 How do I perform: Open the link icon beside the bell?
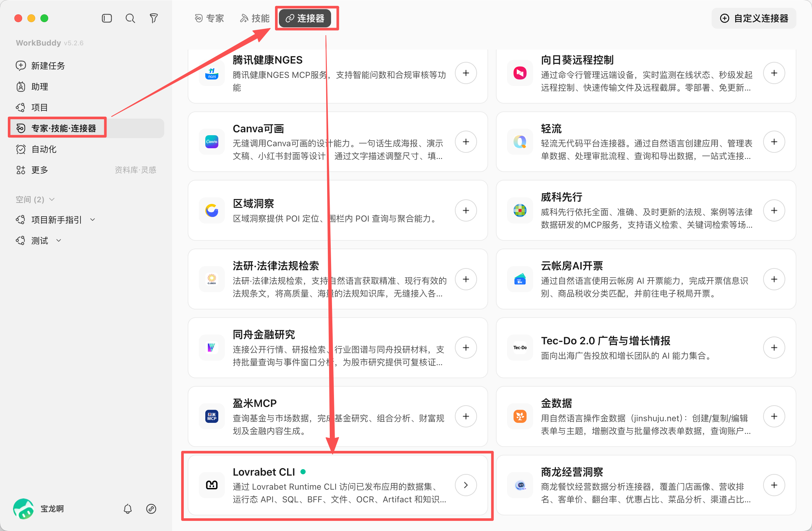click(x=151, y=509)
